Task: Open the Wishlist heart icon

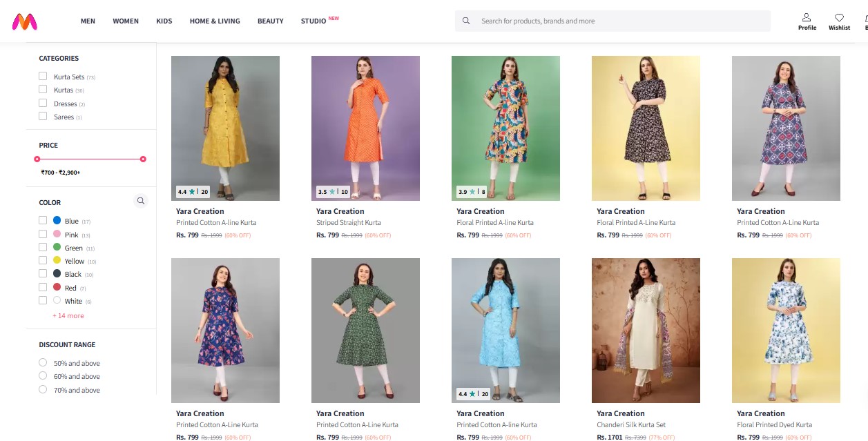Action: (x=839, y=17)
